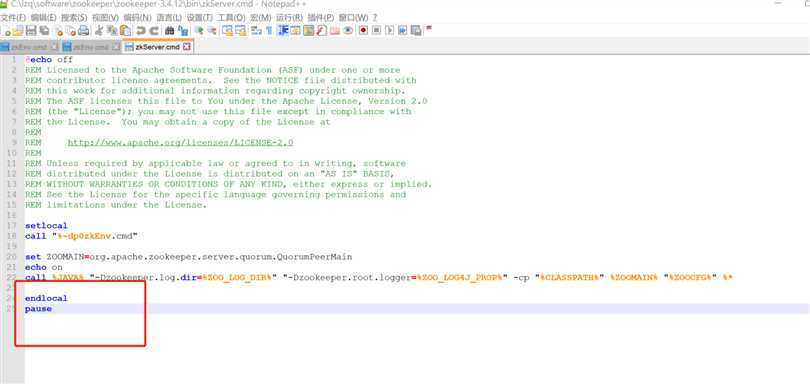The image size is (810, 384).
Task: Open the 插件(P) menu
Action: coord(321,17)
